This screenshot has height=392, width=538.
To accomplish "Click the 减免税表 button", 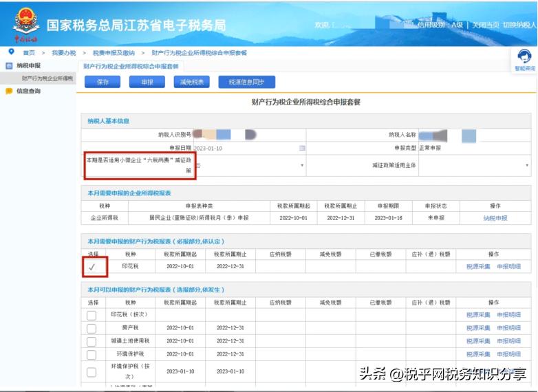I will point(191,82).
